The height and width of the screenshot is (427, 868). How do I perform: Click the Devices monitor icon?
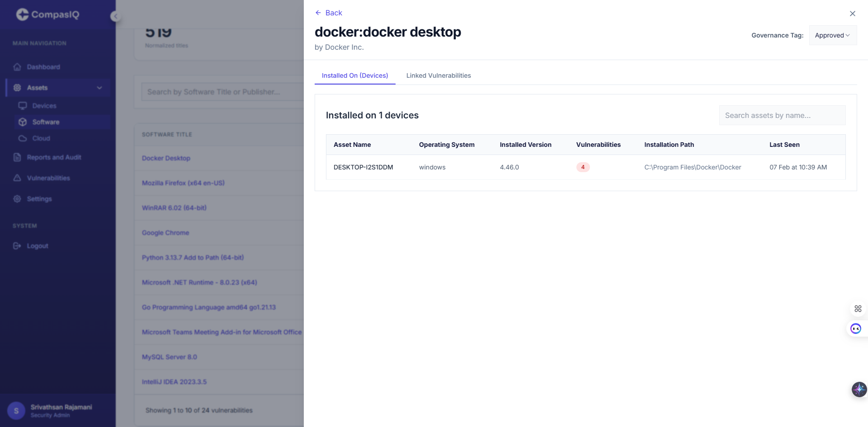click(x=23, y=106)
